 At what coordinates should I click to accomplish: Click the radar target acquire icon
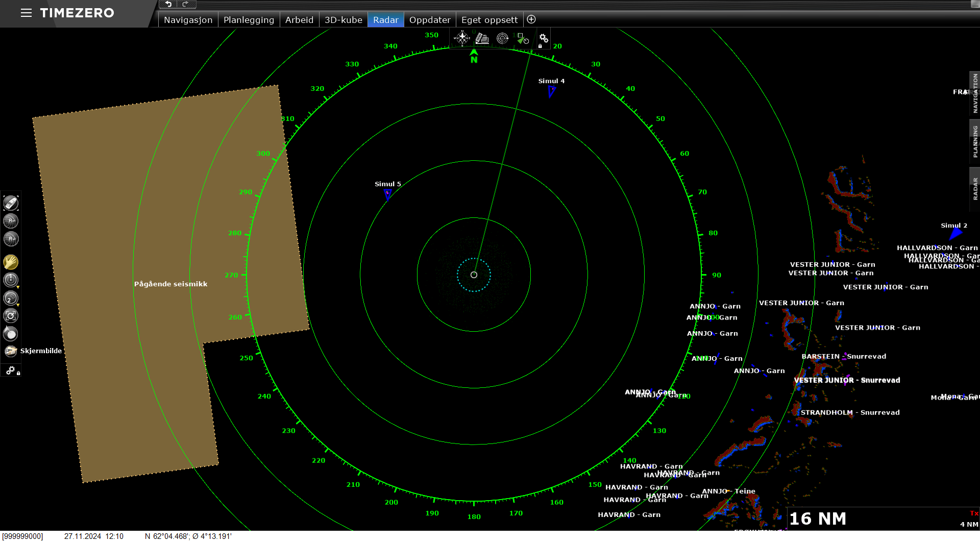[11, 316]
